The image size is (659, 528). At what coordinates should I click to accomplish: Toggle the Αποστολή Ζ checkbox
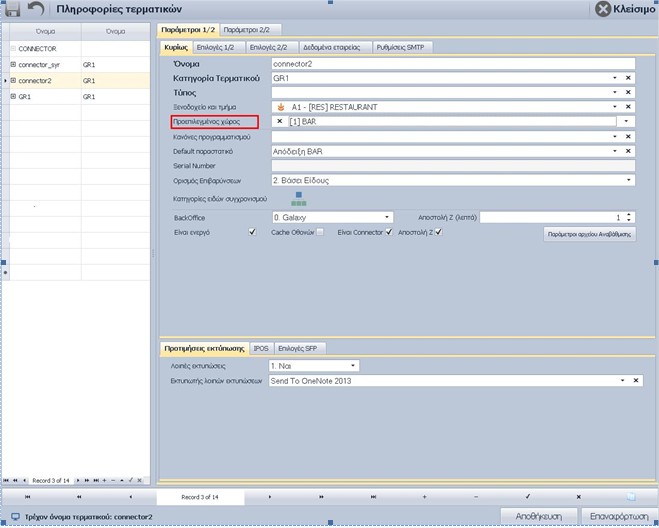coord(438,232)
